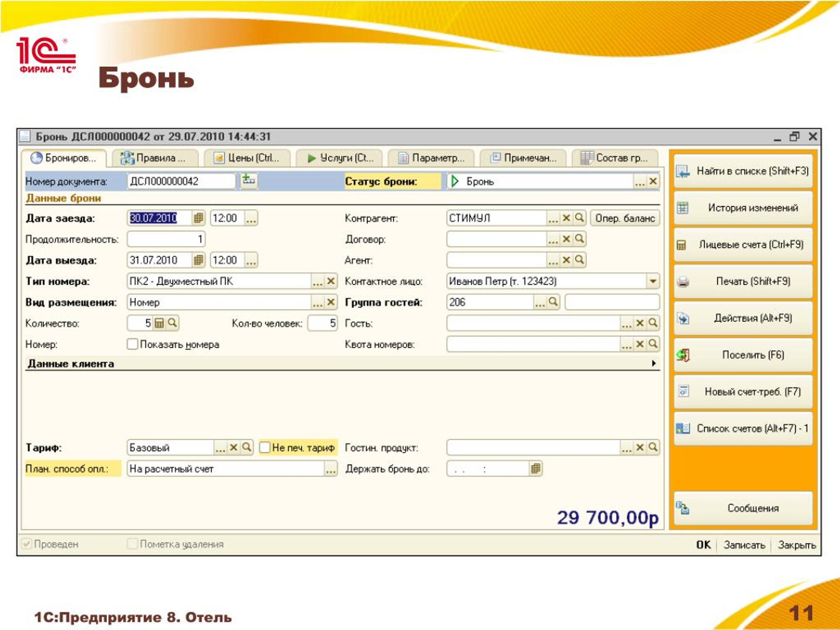Open the Параметры tab
Image resolution: width=840 pixels, height=630 pixels.
point(431,158)
